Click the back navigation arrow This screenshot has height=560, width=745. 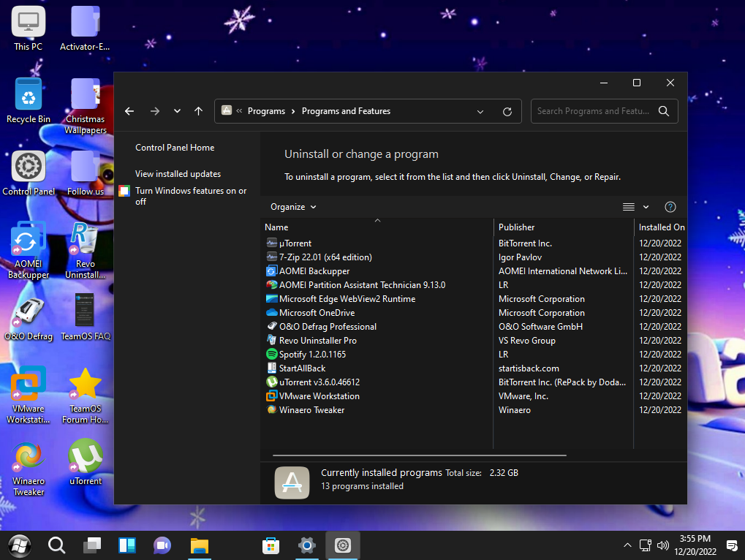(x=129, y=111)
